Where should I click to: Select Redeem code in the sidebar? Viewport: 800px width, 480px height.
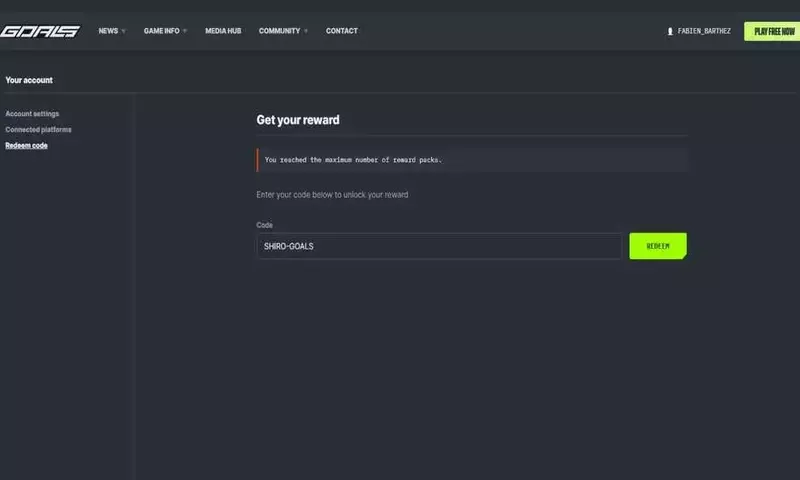coord(27,145)
